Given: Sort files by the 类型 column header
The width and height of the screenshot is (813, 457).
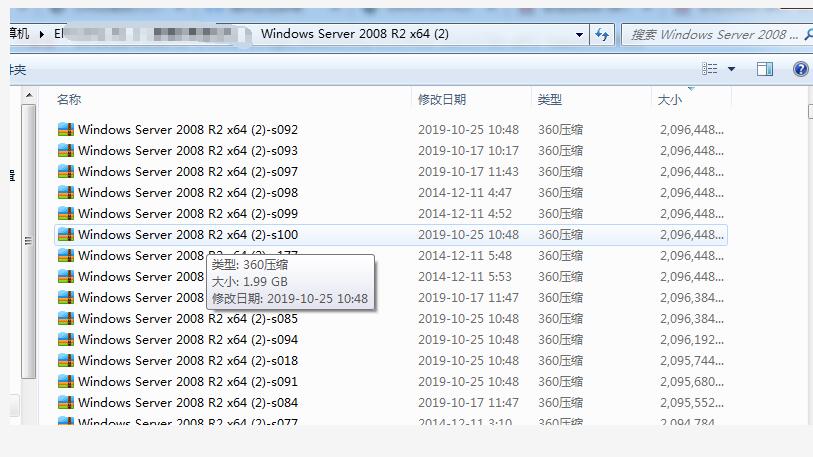Looking at the screenshot, I should tap(550, 100).
